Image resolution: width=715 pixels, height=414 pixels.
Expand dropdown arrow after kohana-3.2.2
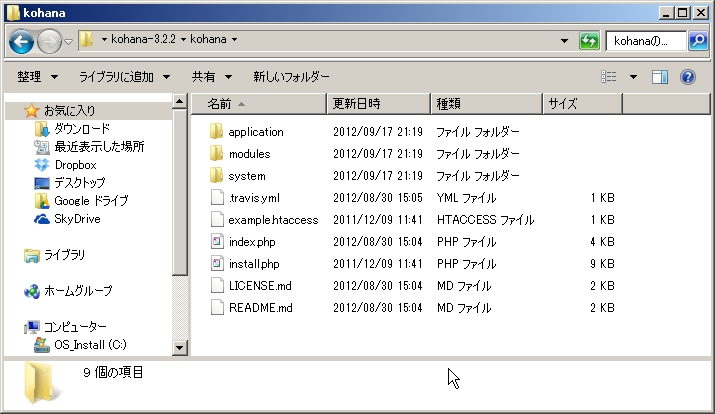183,40
